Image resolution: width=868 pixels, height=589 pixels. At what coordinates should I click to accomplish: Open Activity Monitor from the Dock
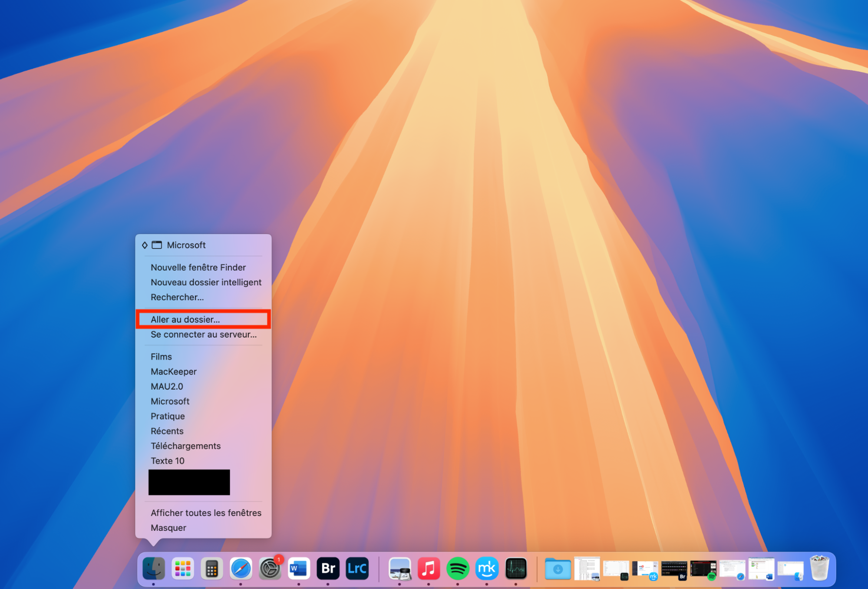[516, 568]
